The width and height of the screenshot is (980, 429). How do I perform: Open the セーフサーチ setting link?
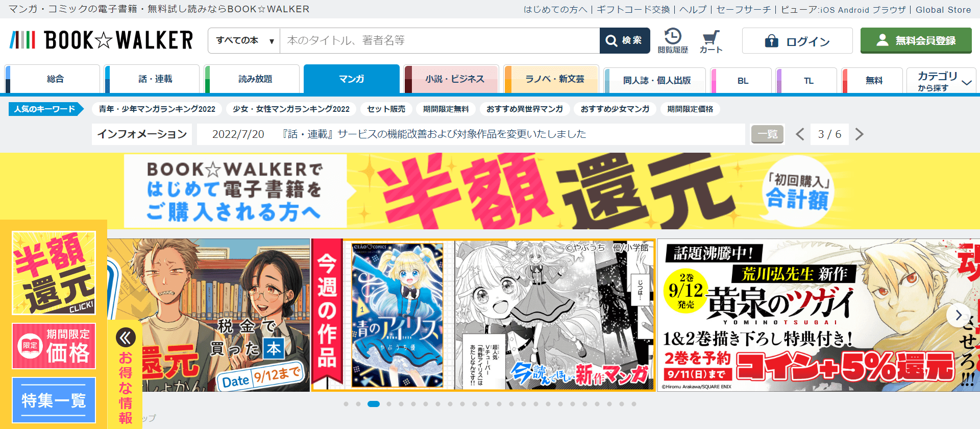[x=744, y=9]
